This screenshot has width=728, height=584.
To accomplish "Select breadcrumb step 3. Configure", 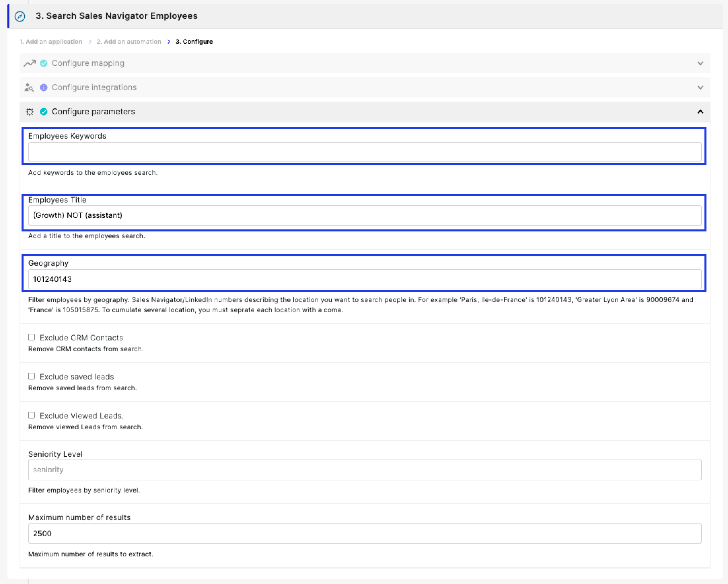I will tap(194, 41).
